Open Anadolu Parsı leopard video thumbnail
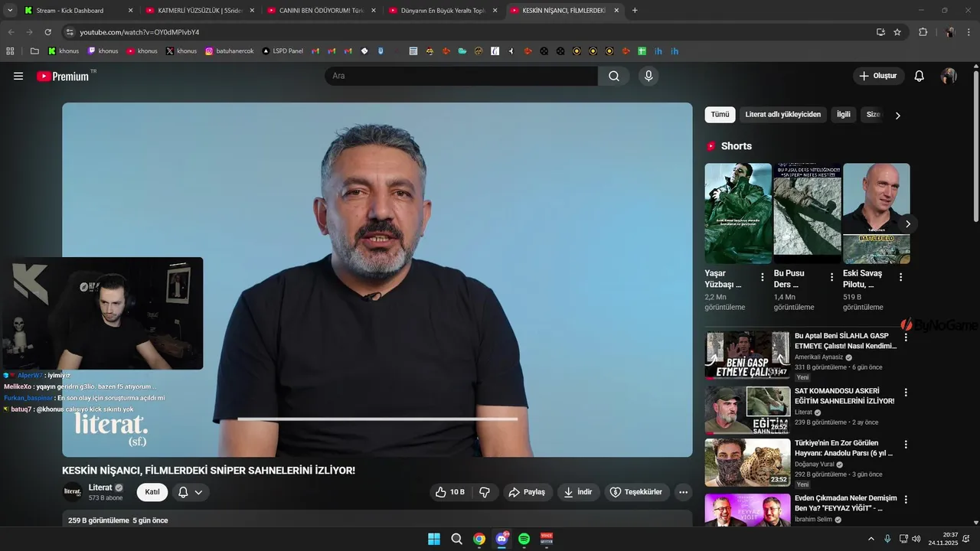This screenshot has width=980, height=551. (x=747, y=462)
